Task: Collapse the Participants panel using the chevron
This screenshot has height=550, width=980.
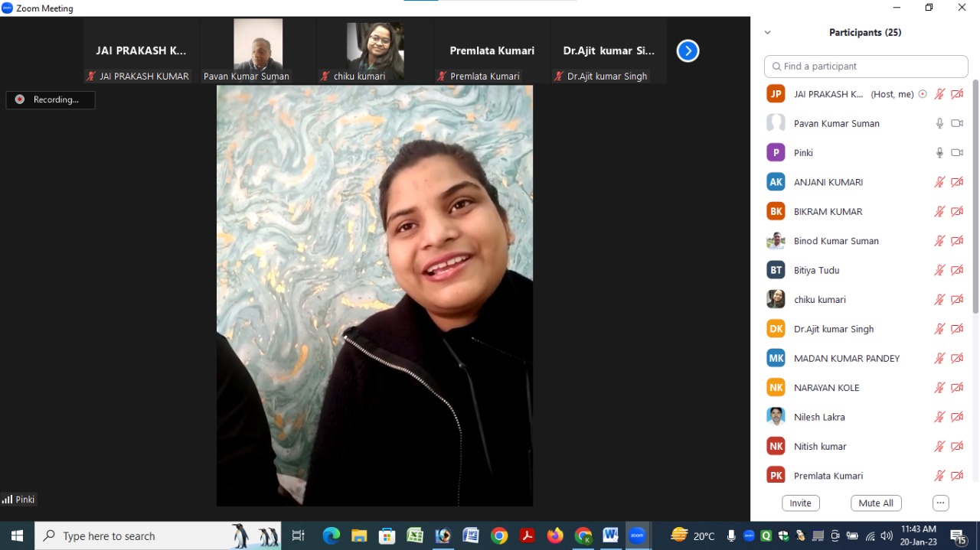Action: (x=768, y=33)
